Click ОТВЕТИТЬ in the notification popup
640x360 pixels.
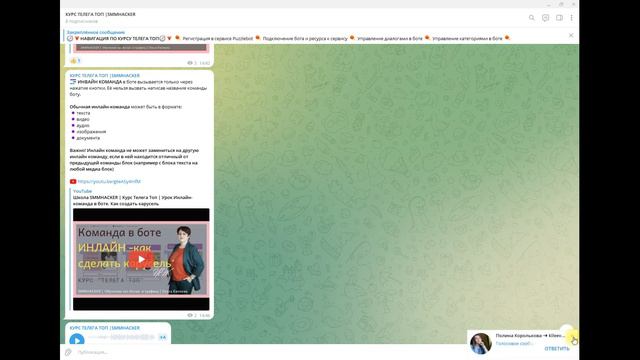[x=557, y=349]
